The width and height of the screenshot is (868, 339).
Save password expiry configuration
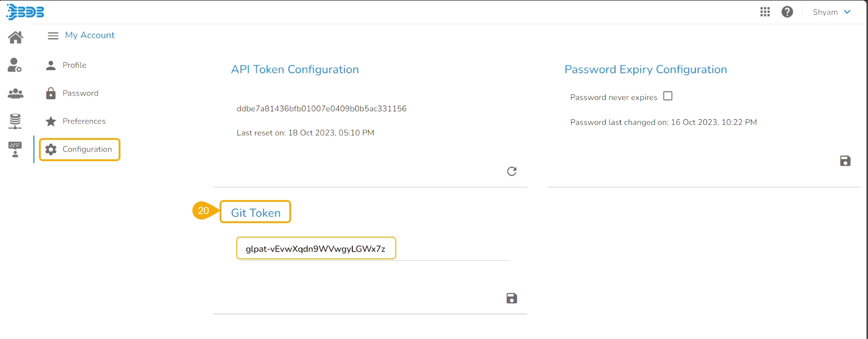845,161
